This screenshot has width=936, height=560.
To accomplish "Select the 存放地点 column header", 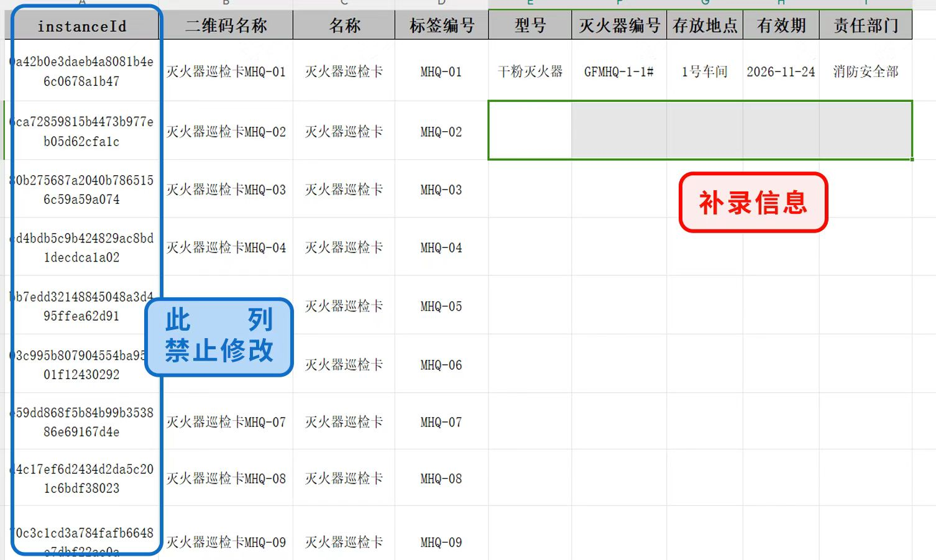I will tap(704, 25).
